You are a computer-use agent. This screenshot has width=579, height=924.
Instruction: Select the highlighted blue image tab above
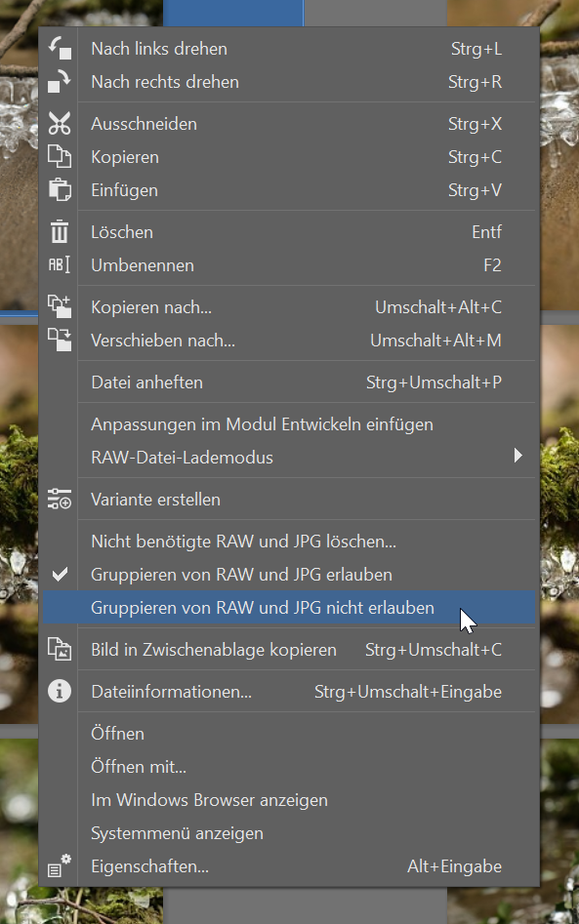(x=232, y=12)
